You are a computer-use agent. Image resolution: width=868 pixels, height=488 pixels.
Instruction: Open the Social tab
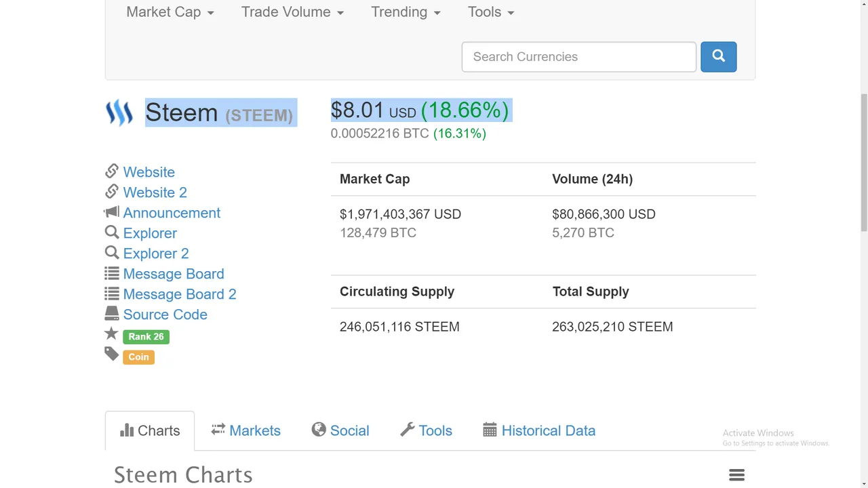tap(340, 430)
